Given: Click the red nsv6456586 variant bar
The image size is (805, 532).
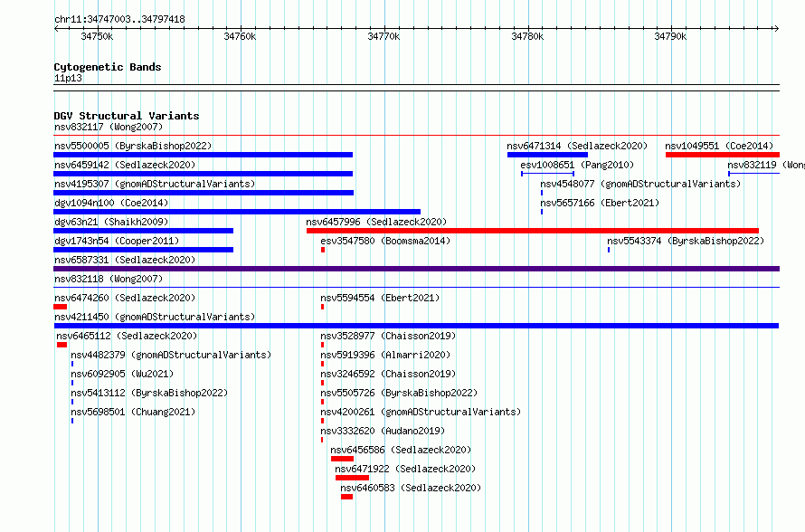Looking at the screenshot, I should coord(343,459).
